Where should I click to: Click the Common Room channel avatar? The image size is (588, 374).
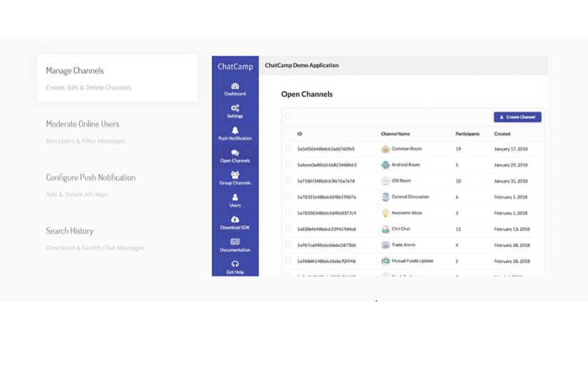385,149
